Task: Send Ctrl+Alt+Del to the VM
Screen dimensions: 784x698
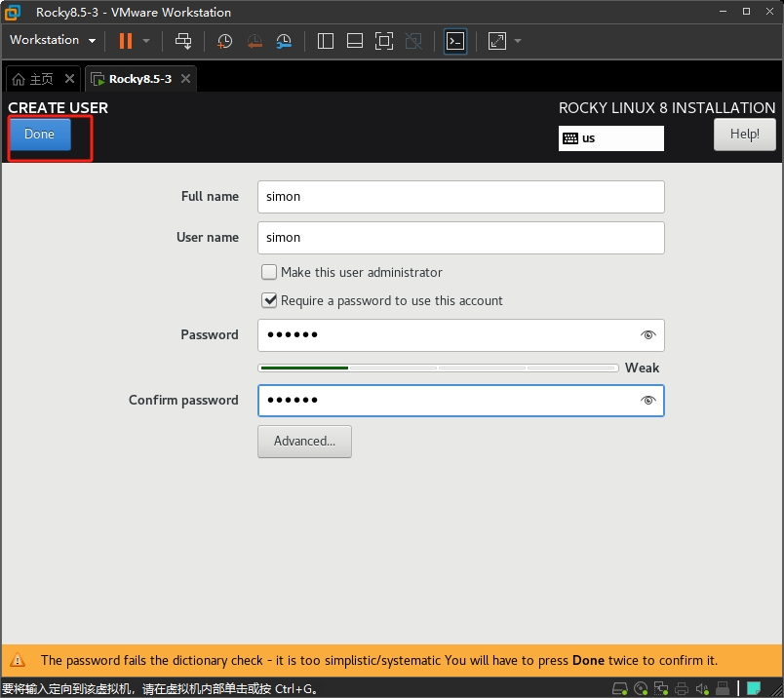Action: click(x=183, y=41)
